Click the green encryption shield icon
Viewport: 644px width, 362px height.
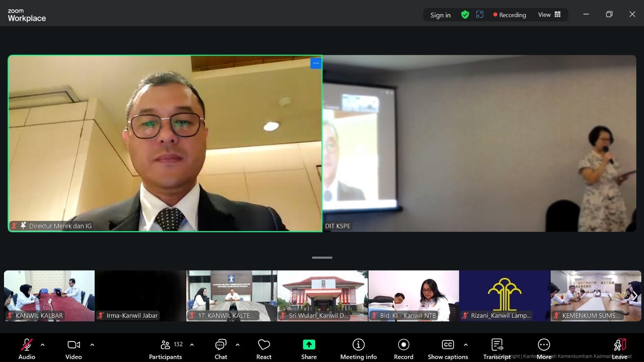465,15
